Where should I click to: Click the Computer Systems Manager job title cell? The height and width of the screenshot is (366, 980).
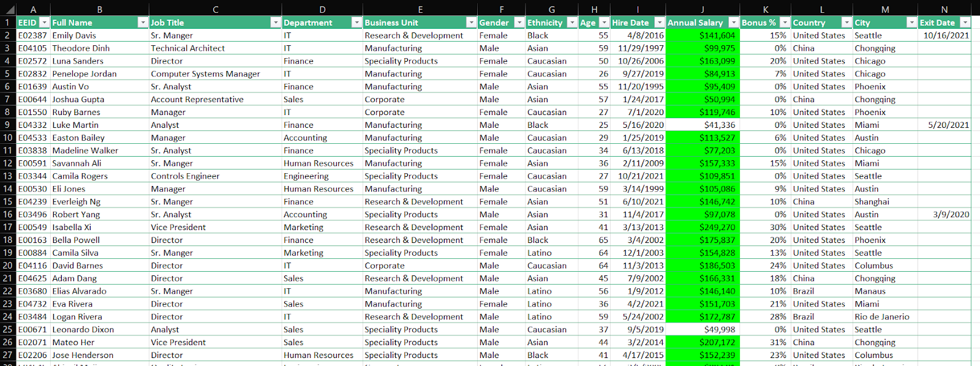(x=205, y=74)
